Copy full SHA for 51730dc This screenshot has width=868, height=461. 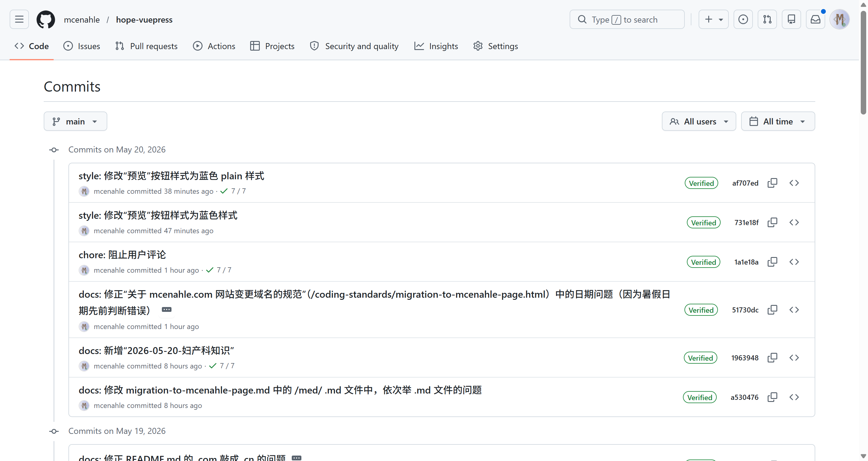(772, 310)
